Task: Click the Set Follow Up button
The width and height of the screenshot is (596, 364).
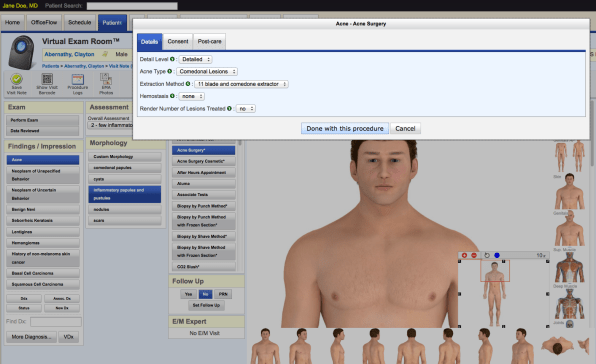Action: click(x=206, y=305)
